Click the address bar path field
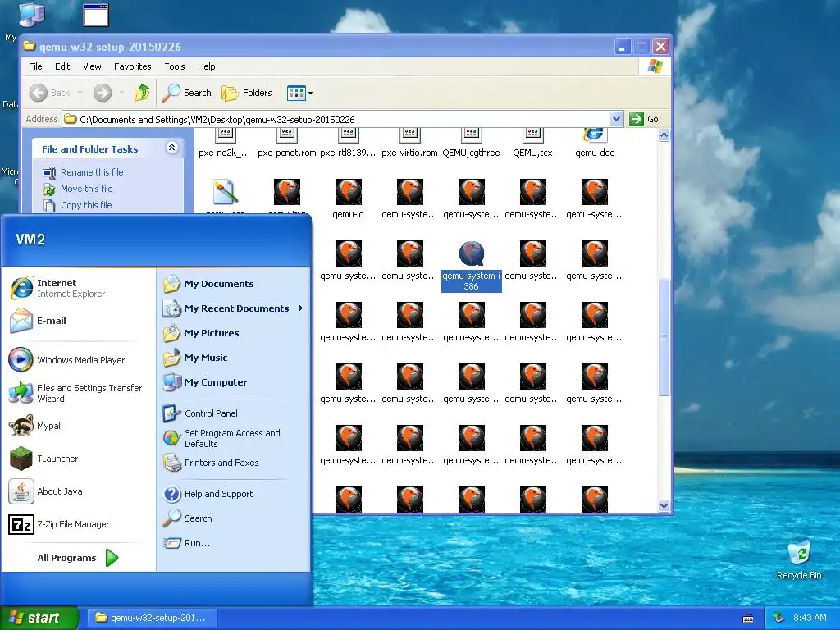 (x=343, y=119)
